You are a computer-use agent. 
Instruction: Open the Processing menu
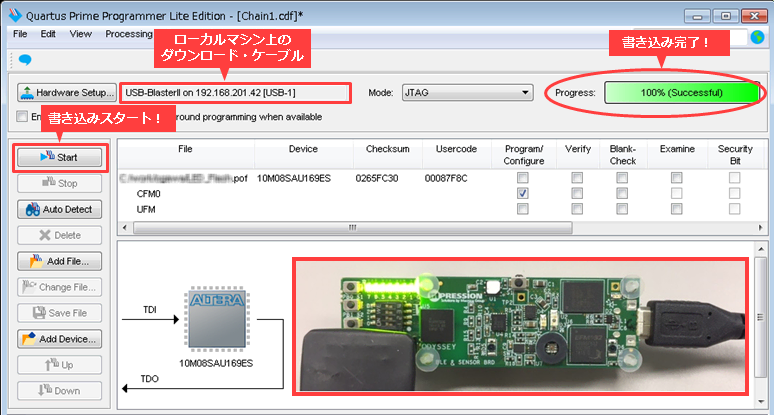[129, 34]
